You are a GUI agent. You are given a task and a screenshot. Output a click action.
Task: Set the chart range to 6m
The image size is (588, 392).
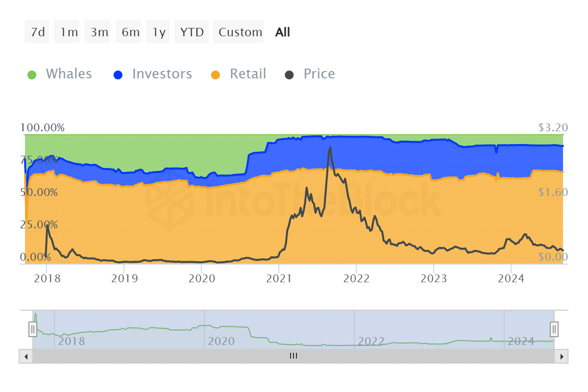coord(130,32)
